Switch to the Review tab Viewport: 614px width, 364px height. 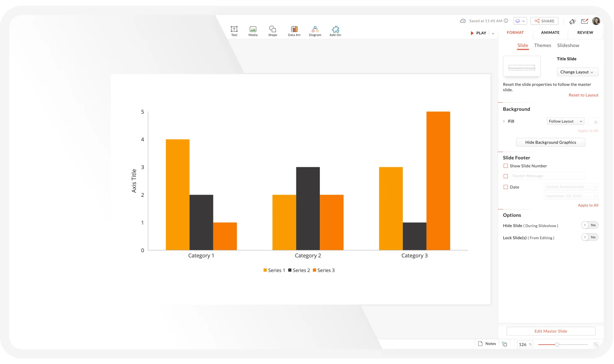pyautogui.click(x=586, y=32)
